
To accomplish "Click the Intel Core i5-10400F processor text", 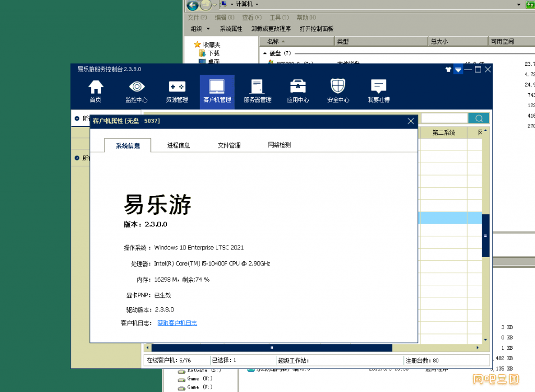I will [212, 263].
